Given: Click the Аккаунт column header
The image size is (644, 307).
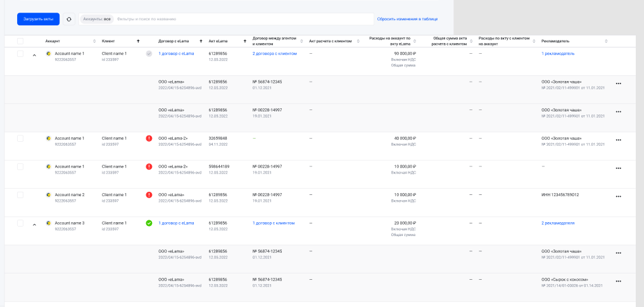Looking at the screenshot, I should 53,41.
